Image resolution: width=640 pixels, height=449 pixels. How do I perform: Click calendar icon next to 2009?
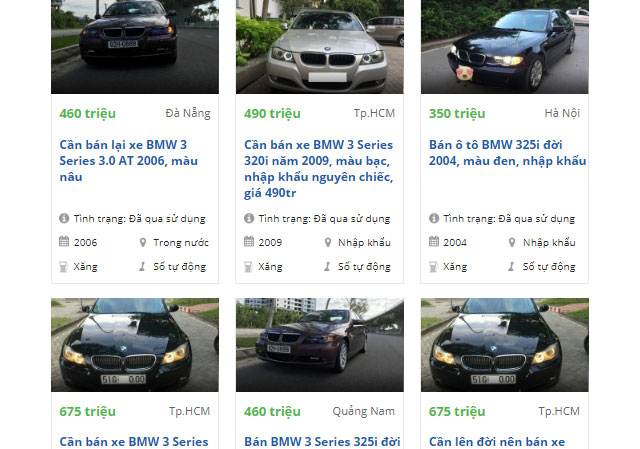249,242
